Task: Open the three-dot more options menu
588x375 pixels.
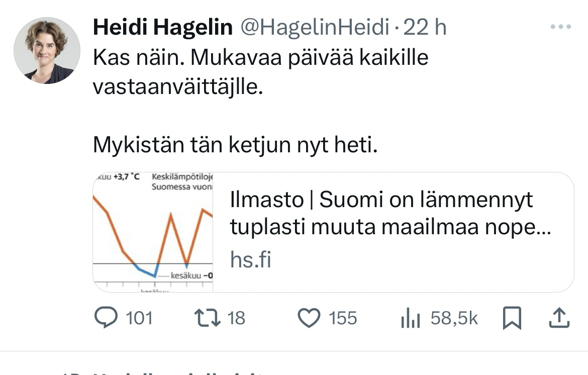Action: click(561, 27)
